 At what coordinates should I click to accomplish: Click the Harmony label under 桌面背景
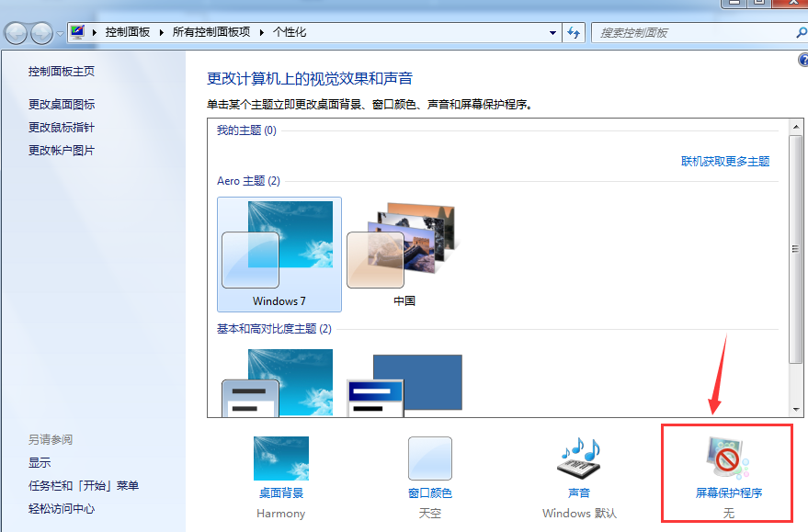(x=281, y=514)
